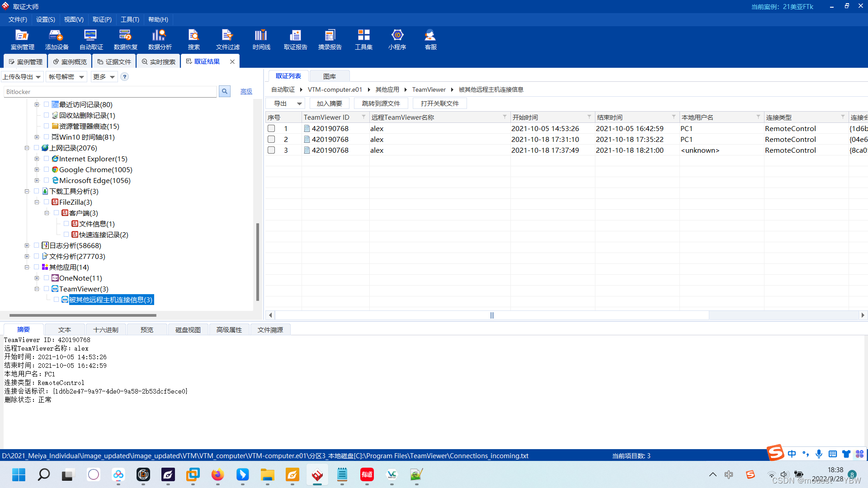
Task: Click the 高级 search link
Action: coord(246,92)
